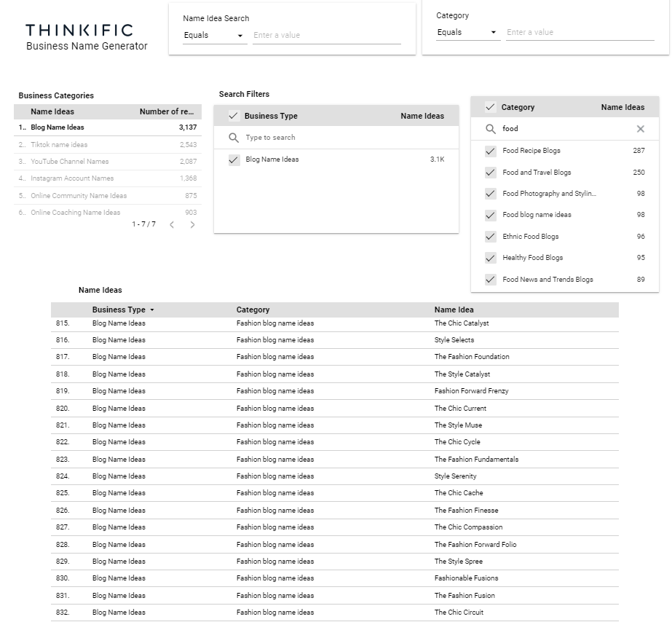Uncheck Food Recipe Blogs category
Image resolution: width=672 pixels, height=622 pixels.
click(490, 151)
